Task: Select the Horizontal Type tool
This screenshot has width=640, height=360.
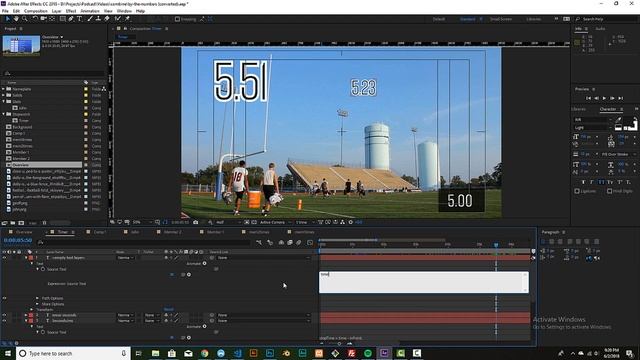Action: tap(79, 19)
